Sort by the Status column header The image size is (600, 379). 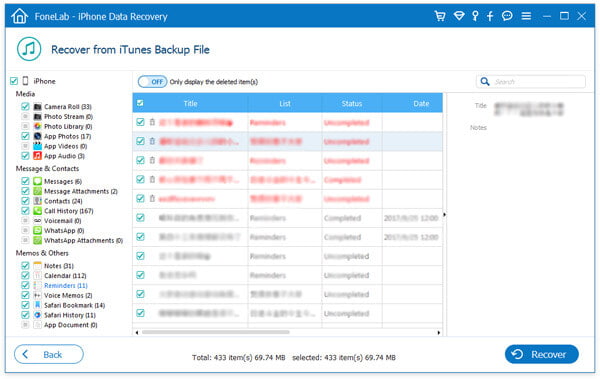[x=352, y=103]
